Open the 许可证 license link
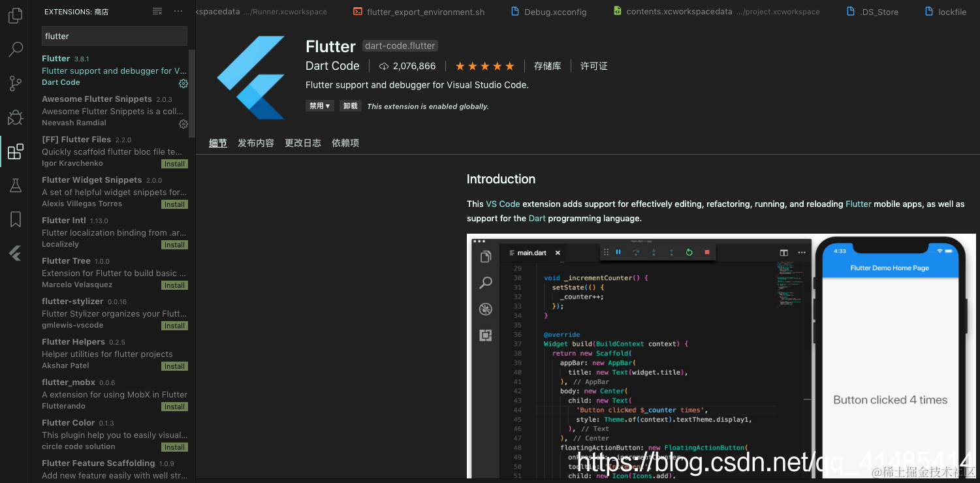Viewport: 980px width, 483px height. click(x=594, y=66)
